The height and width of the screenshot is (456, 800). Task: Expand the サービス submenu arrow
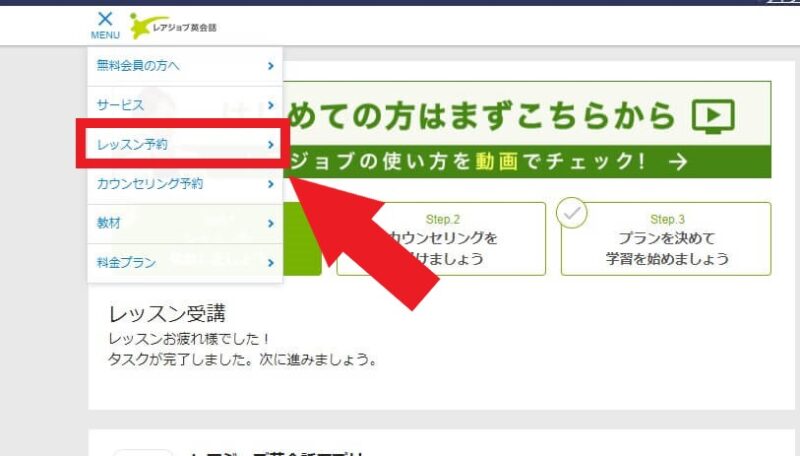click(x=271, y=105)
